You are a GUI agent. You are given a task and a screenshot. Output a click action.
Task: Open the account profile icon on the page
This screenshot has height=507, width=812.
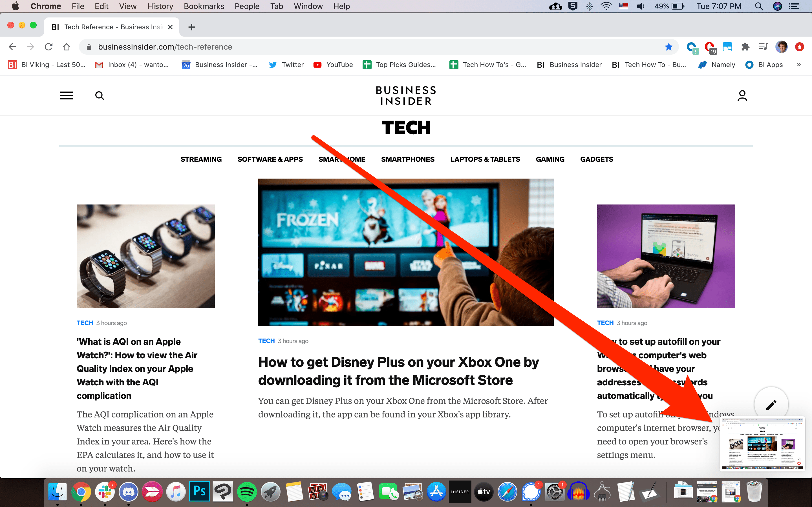[742, 95]
